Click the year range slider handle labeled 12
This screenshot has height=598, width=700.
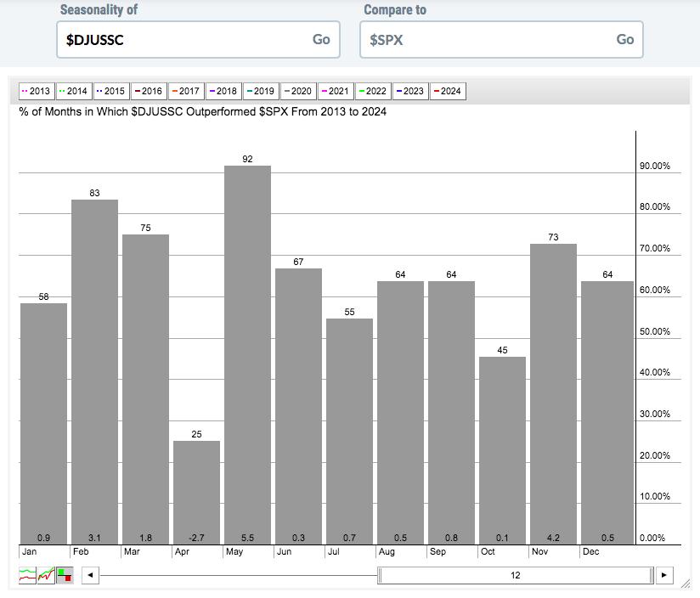click(x=516, y=575)
